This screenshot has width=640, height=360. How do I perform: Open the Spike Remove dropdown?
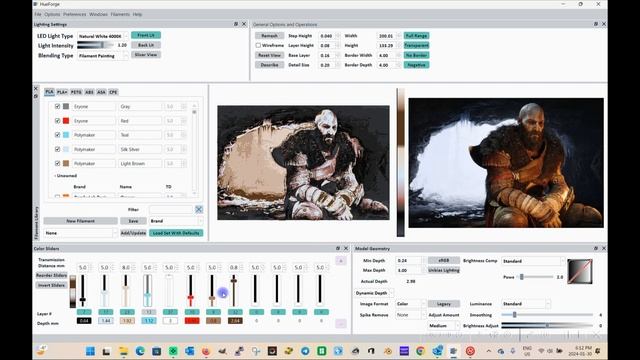pyautogui.click(x=410, y=315)
